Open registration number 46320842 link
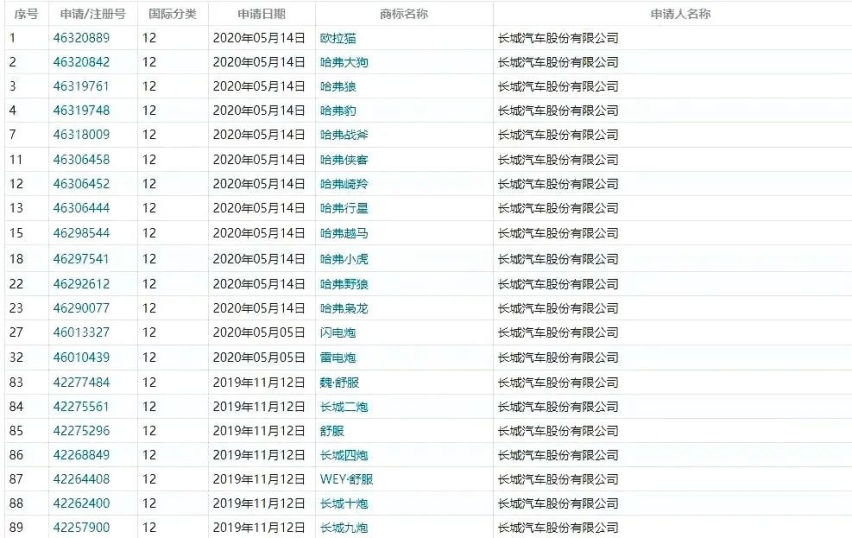Screen dimensions: 852x538 pos(81,62)
